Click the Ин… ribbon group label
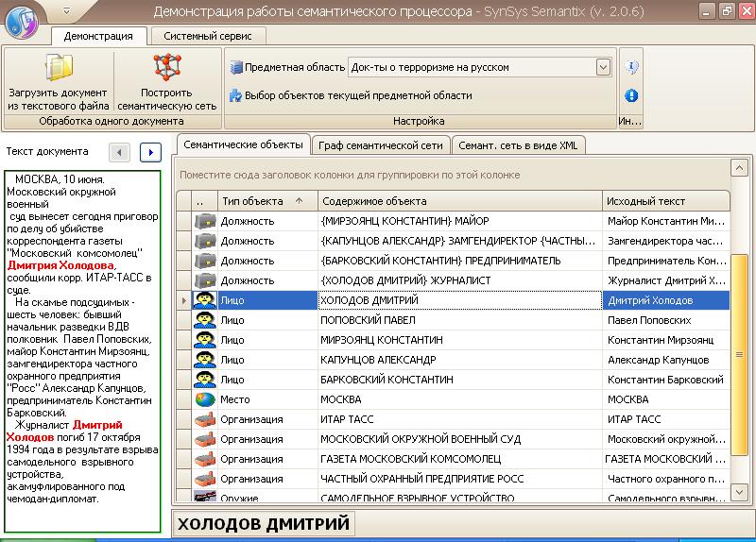The height and width of the screenshot is (542, 756). pos(630,122)
